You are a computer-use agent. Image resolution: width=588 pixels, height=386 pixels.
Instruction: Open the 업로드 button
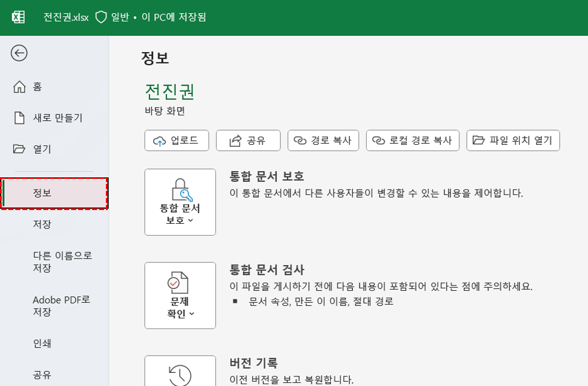tap(176, 140)
